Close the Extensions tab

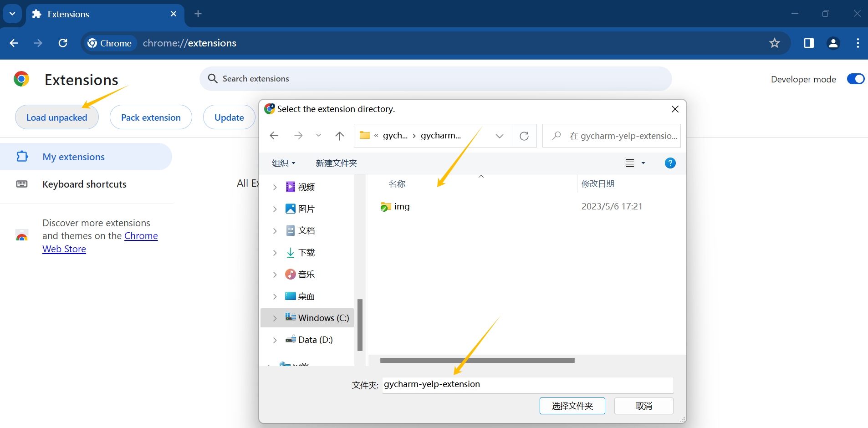tap(174, 14)
